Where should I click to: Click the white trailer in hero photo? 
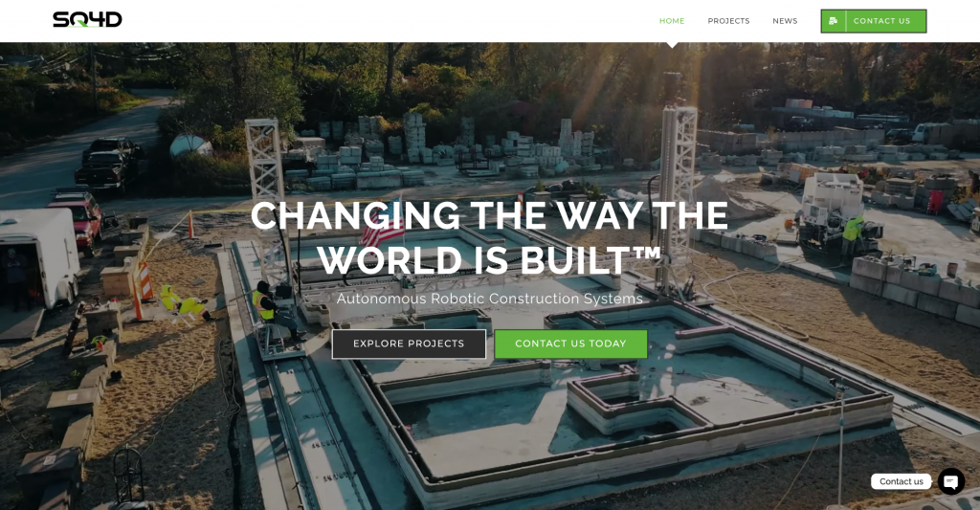pos(38,256)
